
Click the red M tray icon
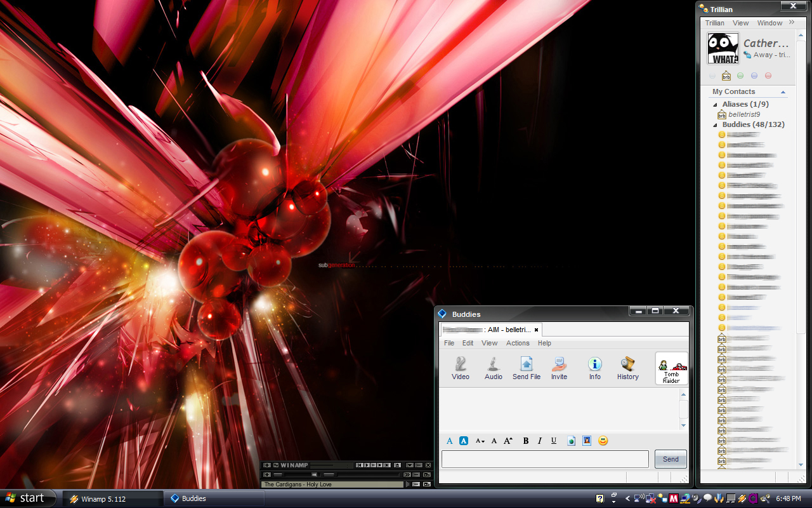coord(674,498)
